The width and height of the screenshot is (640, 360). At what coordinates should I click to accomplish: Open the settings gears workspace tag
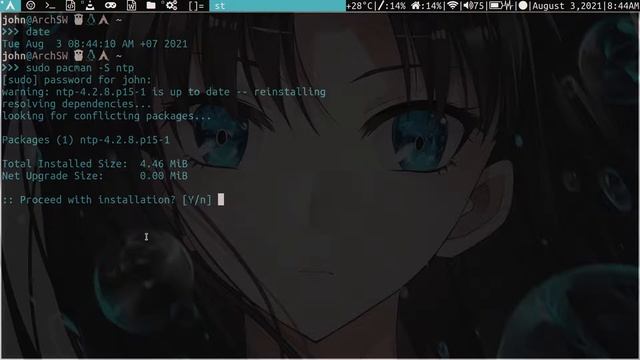171,6
